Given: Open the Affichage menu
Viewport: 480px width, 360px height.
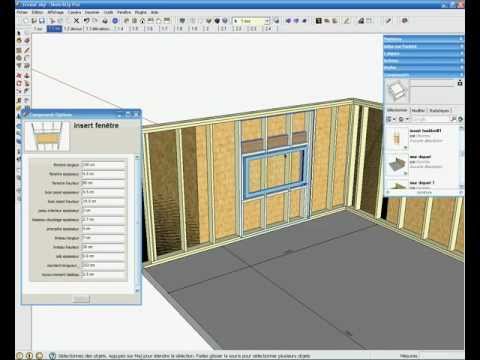Looking at the screenshot, I should point(55,12).
